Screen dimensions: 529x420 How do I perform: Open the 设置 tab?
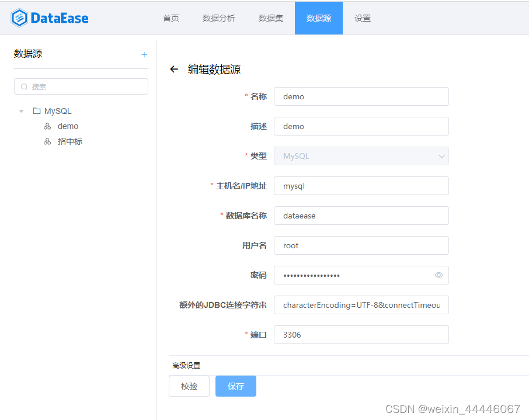point(363,18)
